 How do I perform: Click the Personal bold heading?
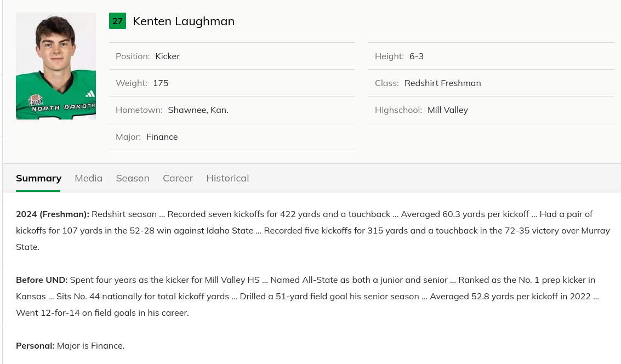35,346
